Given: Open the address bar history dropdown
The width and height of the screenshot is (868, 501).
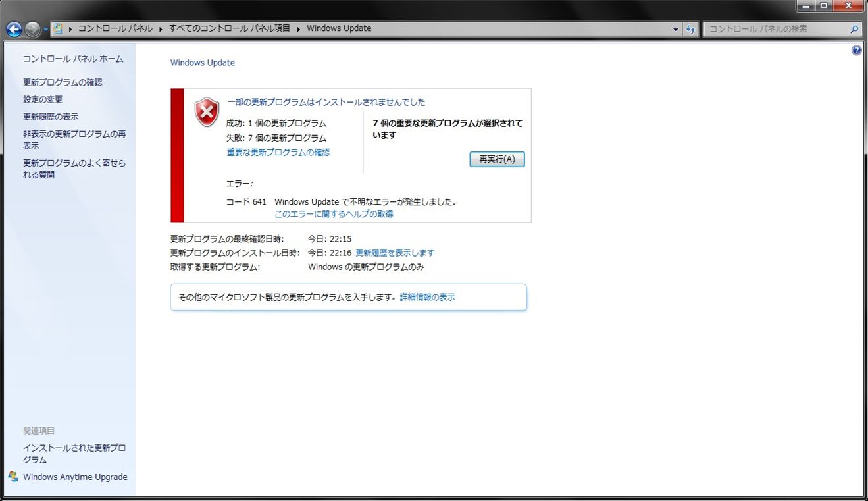Looking at the screenshot, I should coord(676,29).
